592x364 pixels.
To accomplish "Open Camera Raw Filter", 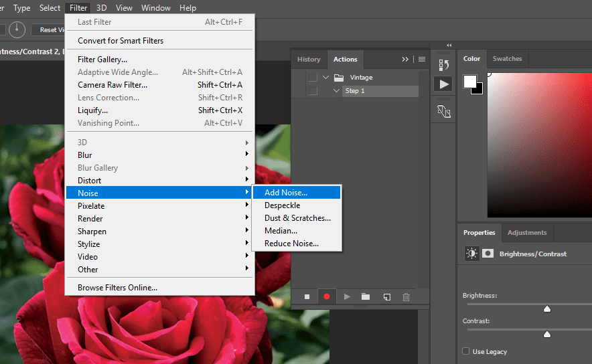I will [159, 85].
